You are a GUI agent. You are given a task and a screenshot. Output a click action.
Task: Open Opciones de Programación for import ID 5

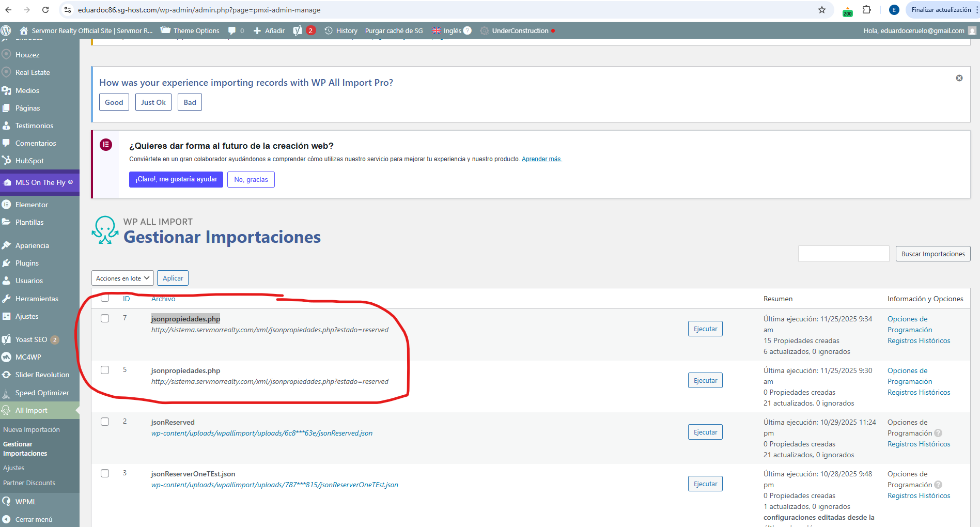point(910,376)
